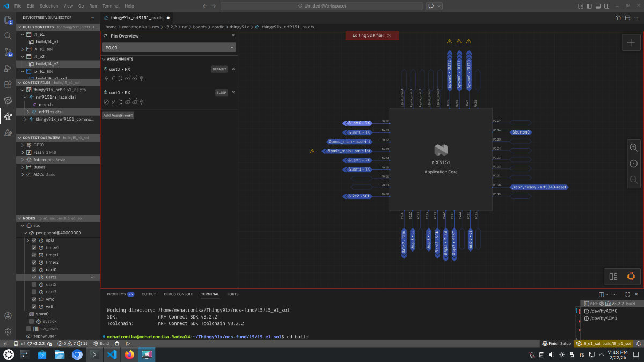Select the /dev/ttyACM0 terminal
The image size is (644, 362).
point(603,311)
